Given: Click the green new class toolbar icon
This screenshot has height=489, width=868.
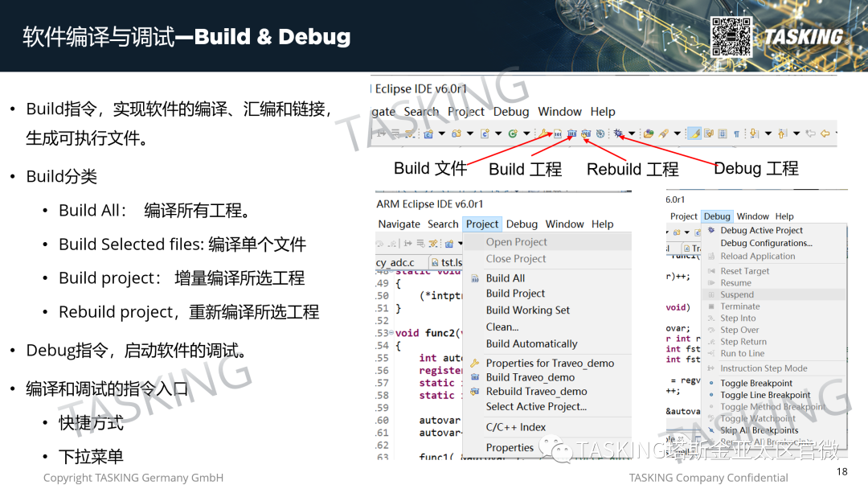Looking at the screenshot, I should 513,134.
